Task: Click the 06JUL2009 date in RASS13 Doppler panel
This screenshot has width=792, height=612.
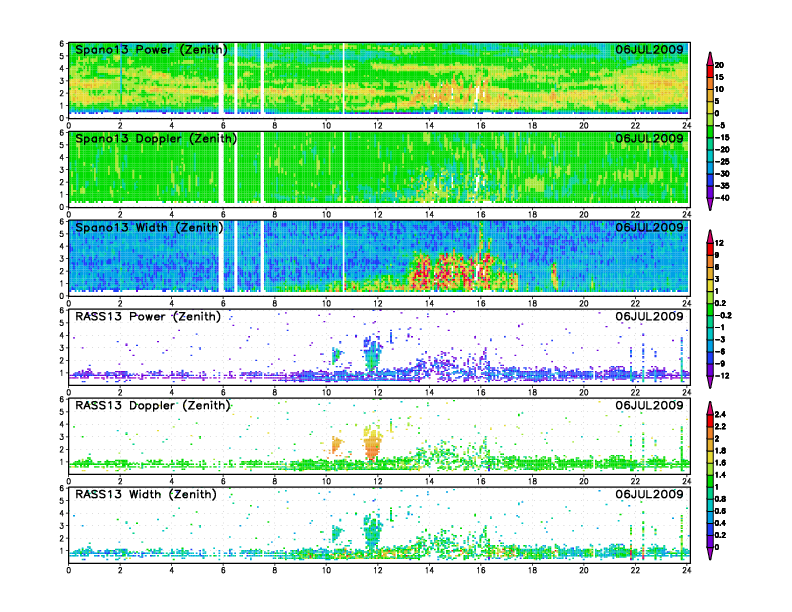Action: pyautogui.click(x=649, y=405)
